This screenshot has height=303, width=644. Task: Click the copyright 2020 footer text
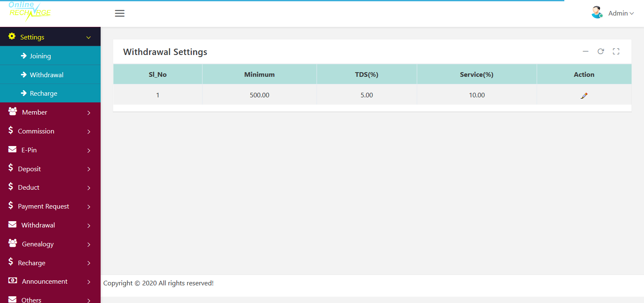158,283
